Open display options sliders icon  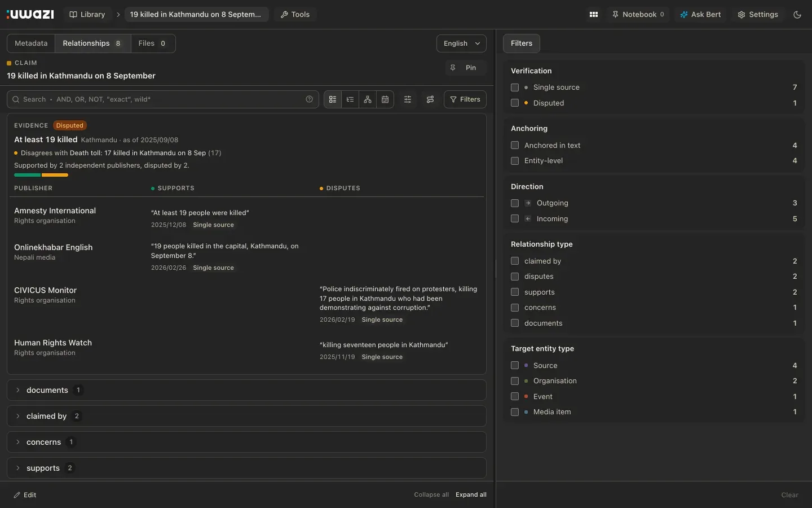point(408,99)
